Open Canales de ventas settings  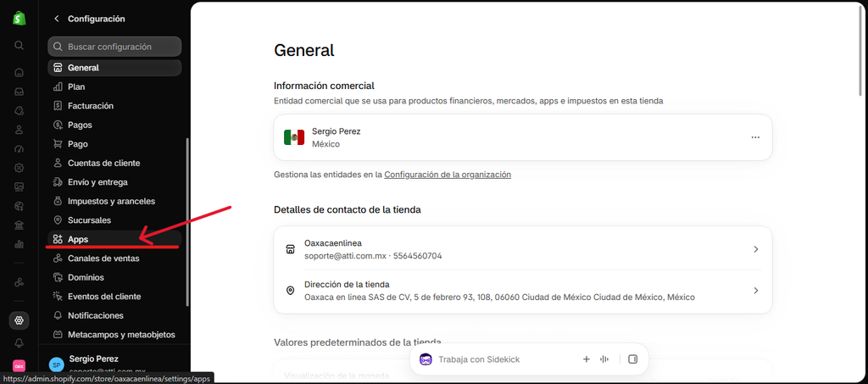(114, 259)
